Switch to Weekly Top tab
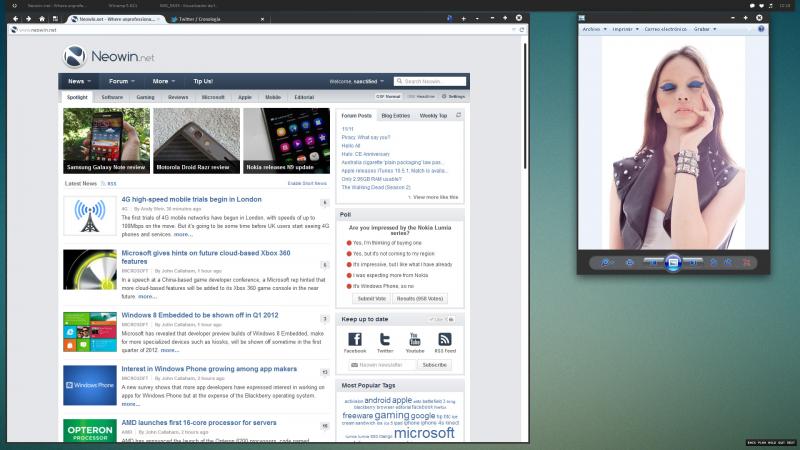The height and width of the screenshot is (450, 800). (x=433, y=116)
